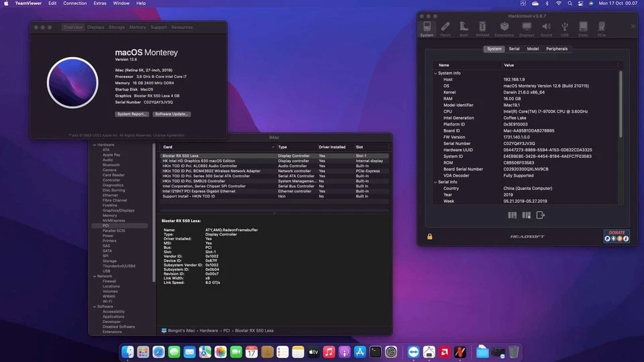The width and height of the screenshot is (644, 362).
Task: Open Apple TV app in the Dock
Action: (x=313, y=352)
